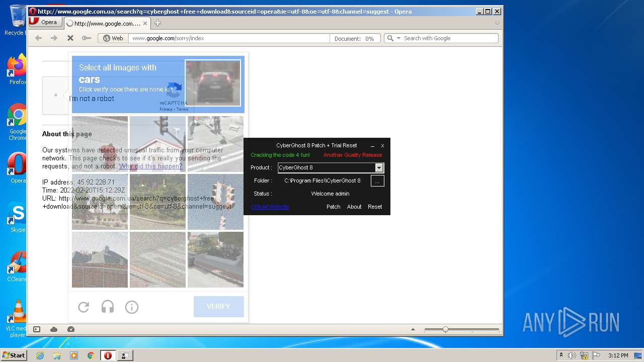Click the Official Website link in patcher
This screenshot has height=362, width=644.
[x=270, y=207]
